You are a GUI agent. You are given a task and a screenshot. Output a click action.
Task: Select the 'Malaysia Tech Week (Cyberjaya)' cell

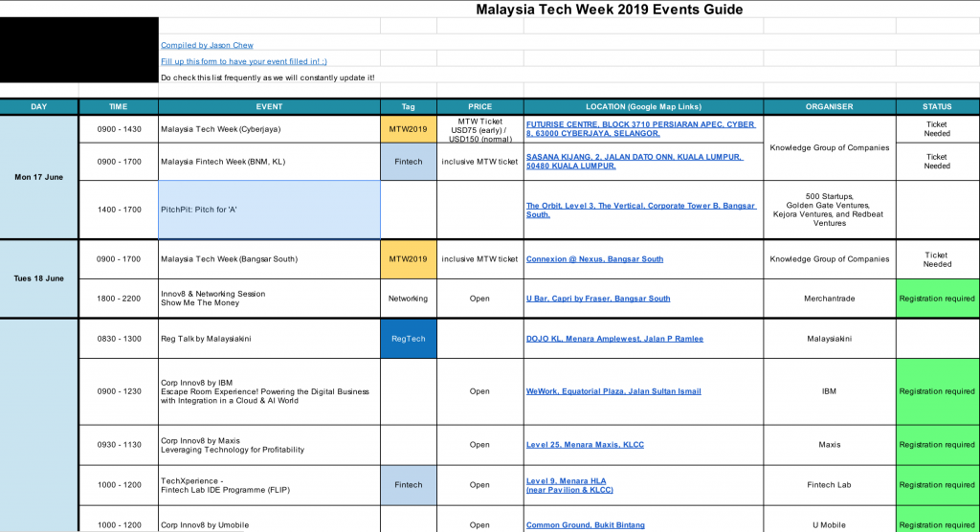tap(269, 129)
